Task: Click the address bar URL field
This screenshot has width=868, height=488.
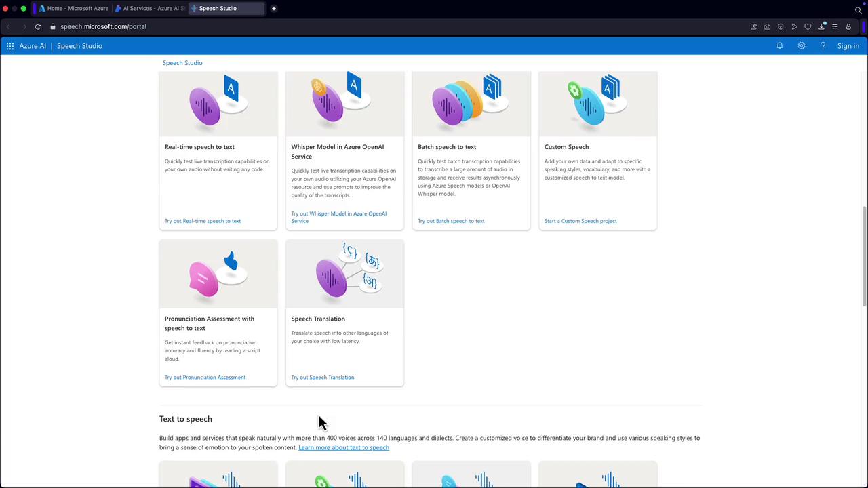Action: tap(103, 26)
